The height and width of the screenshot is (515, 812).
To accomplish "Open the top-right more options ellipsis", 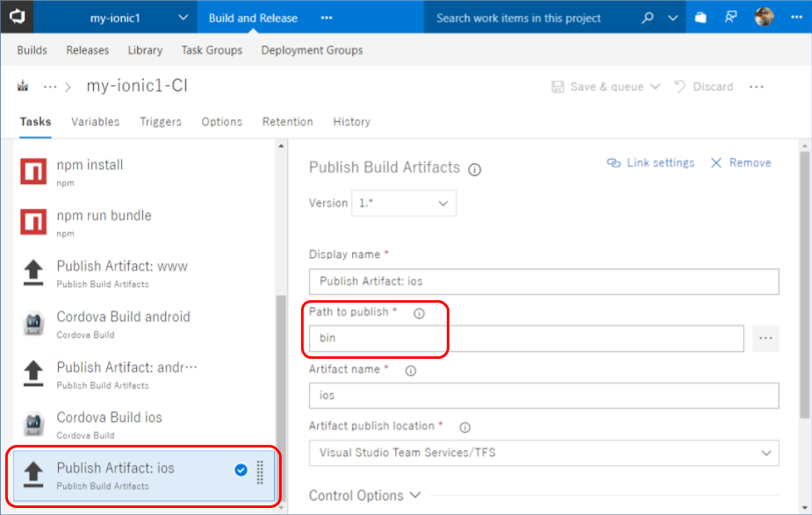I will click(796, 18).
